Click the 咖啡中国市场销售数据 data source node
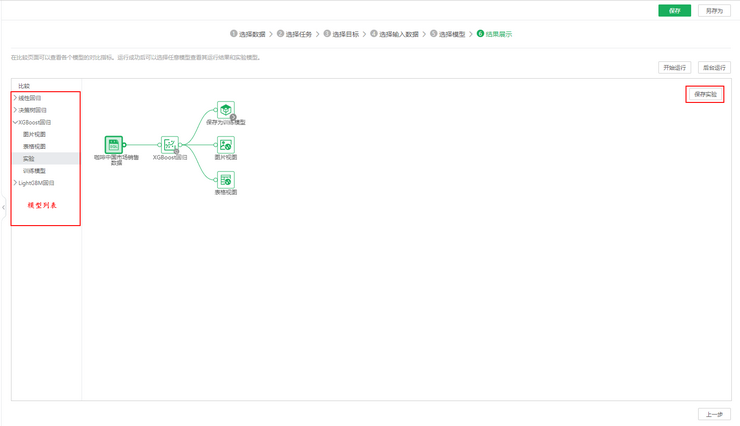The image size is (740, 426). click(114, 145)
